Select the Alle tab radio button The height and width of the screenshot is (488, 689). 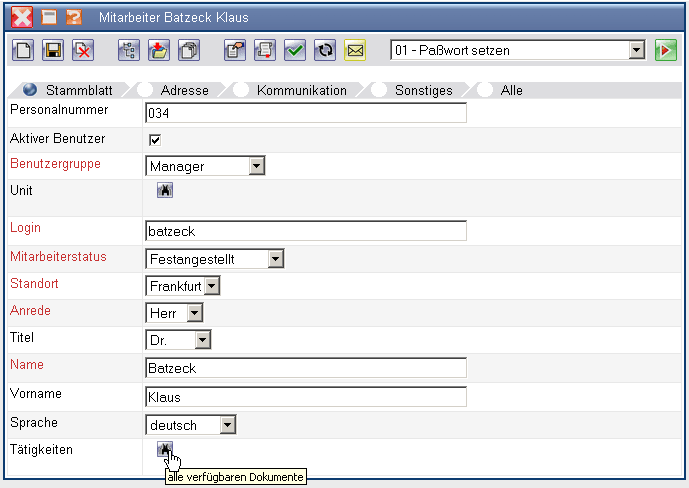484,90
